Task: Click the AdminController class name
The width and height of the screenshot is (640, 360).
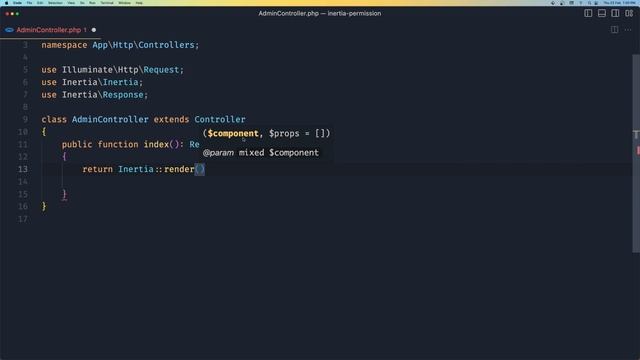Action: [x=110, y=119]
